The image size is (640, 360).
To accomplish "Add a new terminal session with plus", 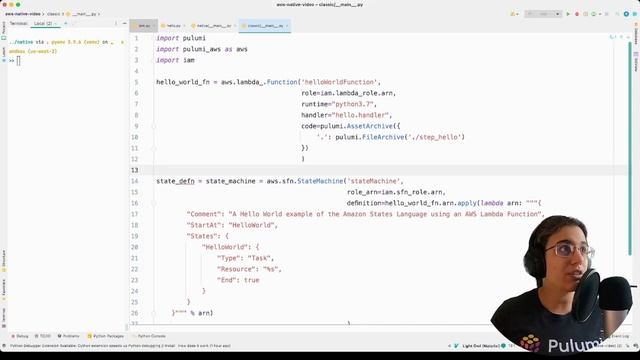I will tap(66, 23).
